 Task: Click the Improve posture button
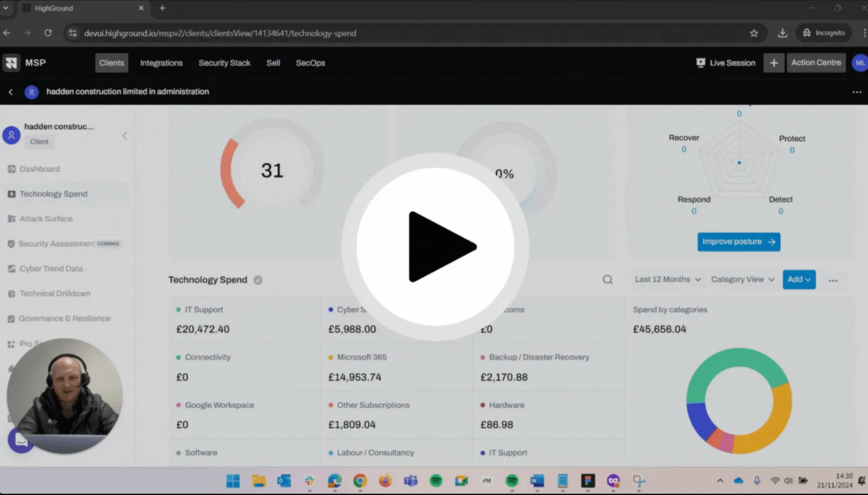[738, 242]
